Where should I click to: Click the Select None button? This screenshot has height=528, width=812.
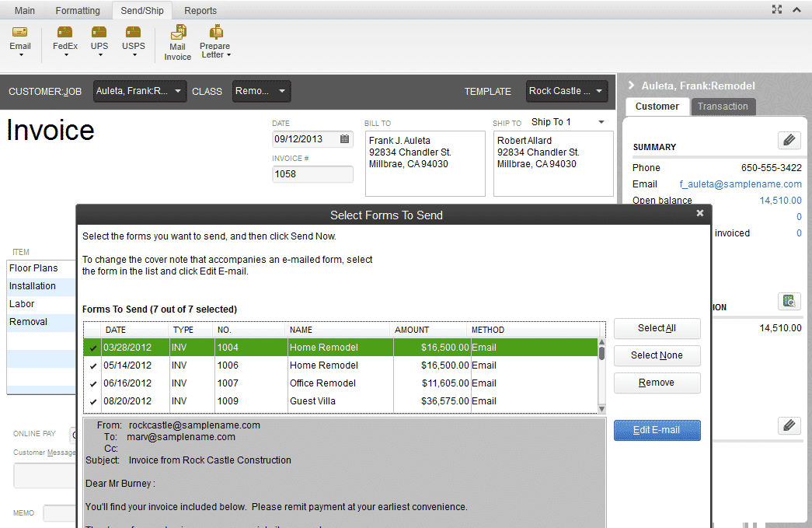[657, 355]
